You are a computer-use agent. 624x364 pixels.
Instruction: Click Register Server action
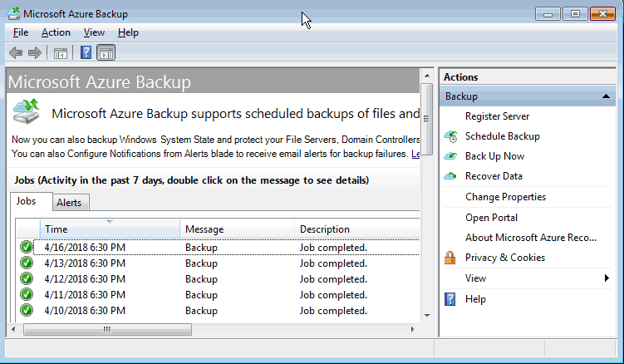tap(497, 116)
